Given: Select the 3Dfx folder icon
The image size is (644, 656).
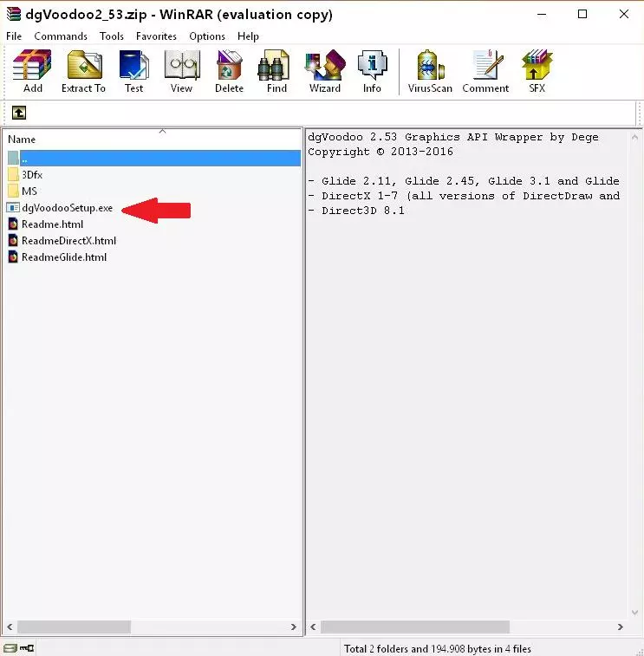Looking at the screenshot, I should [x=13, y=174].
